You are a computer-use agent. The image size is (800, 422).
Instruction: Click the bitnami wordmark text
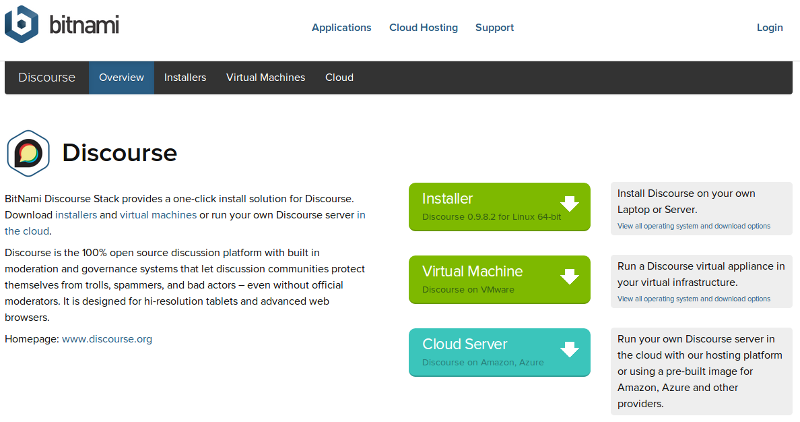pos(84,24)
